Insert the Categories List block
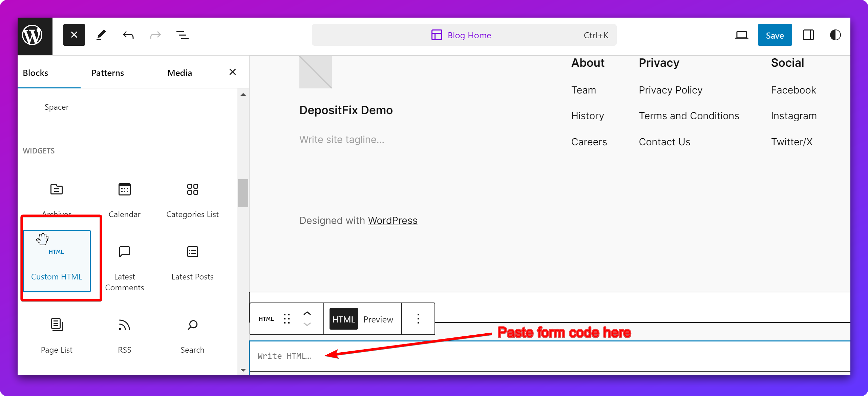The height and width of the screenshot is (396, 868). [192, 200]
